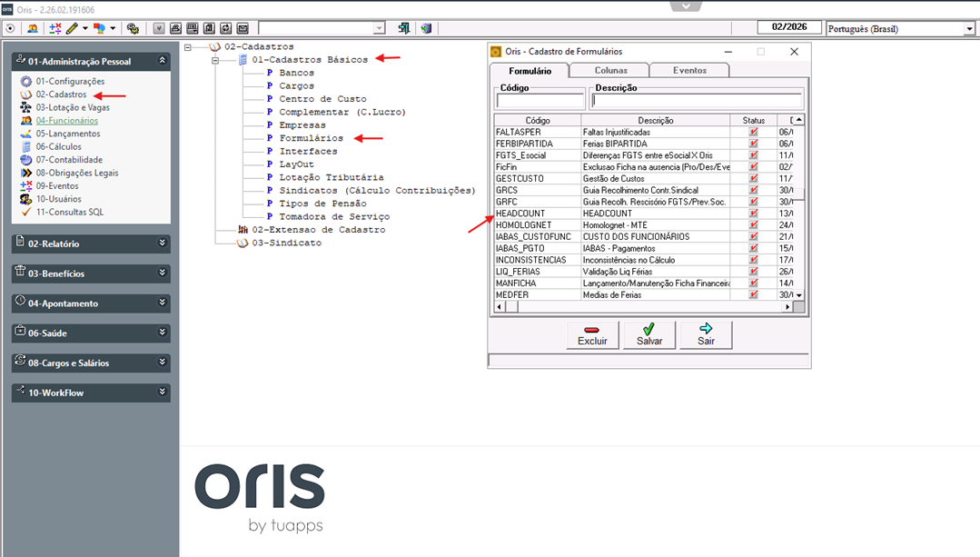Image resolution: width=980 pixels, height=557 pixels.
Task: Expand the 04-Apontamento panel
Action: pyautogui.click(x=162, y=303)
